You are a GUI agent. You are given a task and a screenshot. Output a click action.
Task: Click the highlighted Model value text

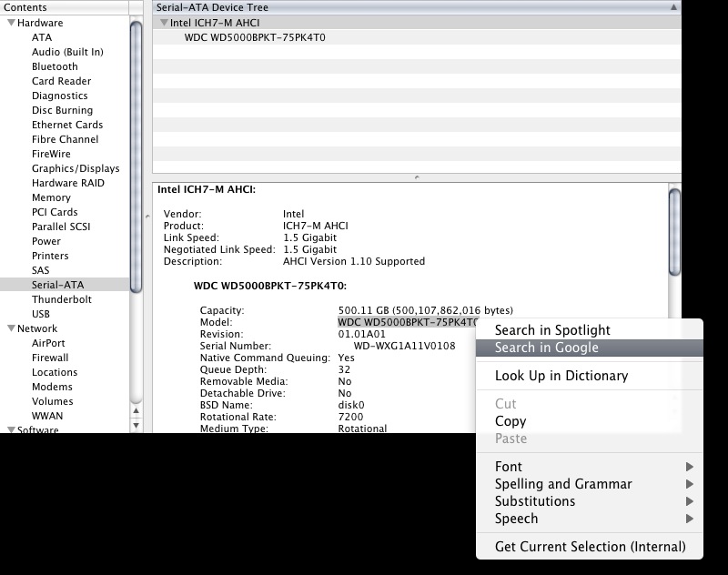coord(407,322)
